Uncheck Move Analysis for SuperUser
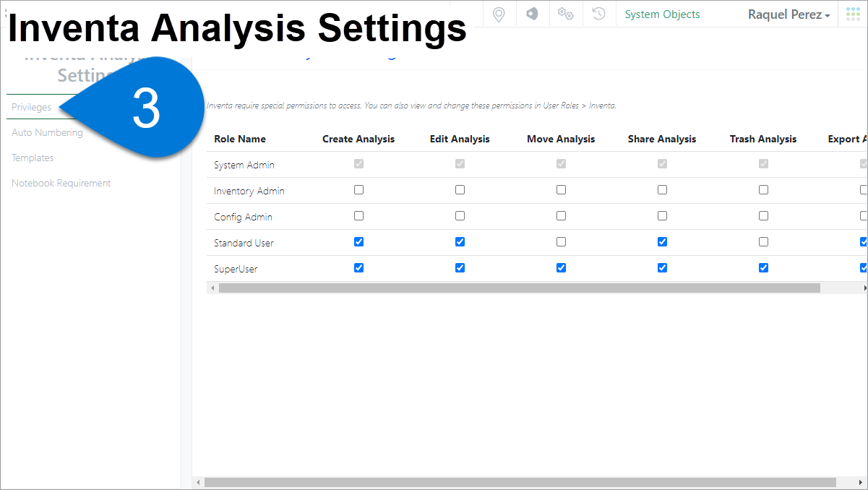 (561, 268)
